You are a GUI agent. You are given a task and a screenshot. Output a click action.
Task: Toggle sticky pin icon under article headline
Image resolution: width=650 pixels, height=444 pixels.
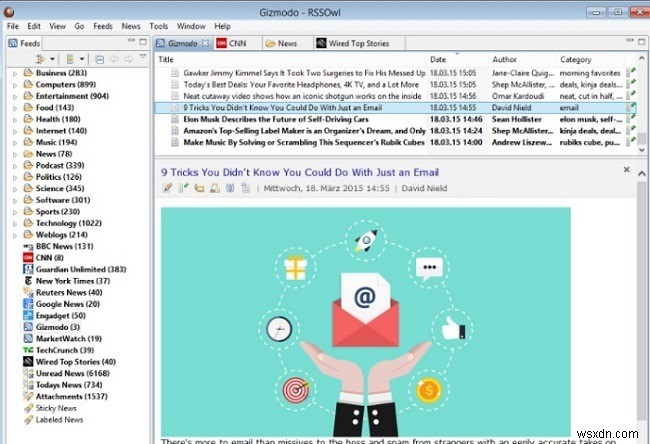tap(183, 188)
